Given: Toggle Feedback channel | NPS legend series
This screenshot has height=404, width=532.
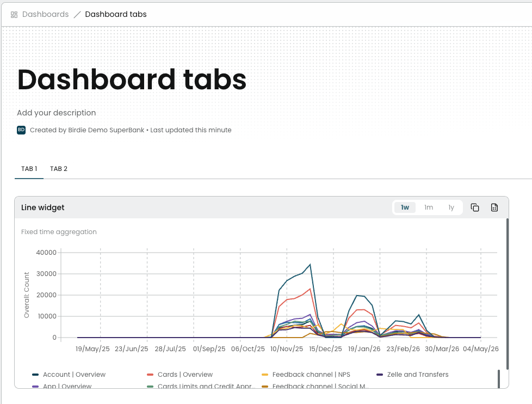Looking at the screenshot, I should pos(306,375).
